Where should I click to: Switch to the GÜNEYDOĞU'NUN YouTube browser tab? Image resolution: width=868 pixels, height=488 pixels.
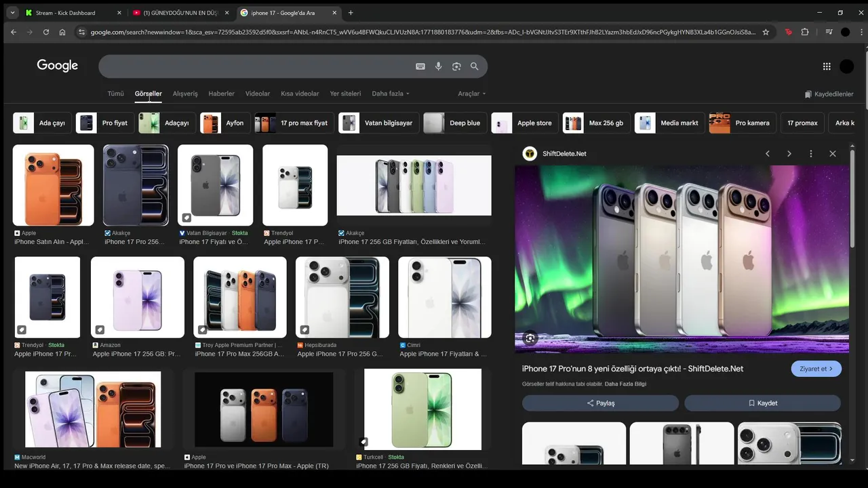click(x=180, y=13)
